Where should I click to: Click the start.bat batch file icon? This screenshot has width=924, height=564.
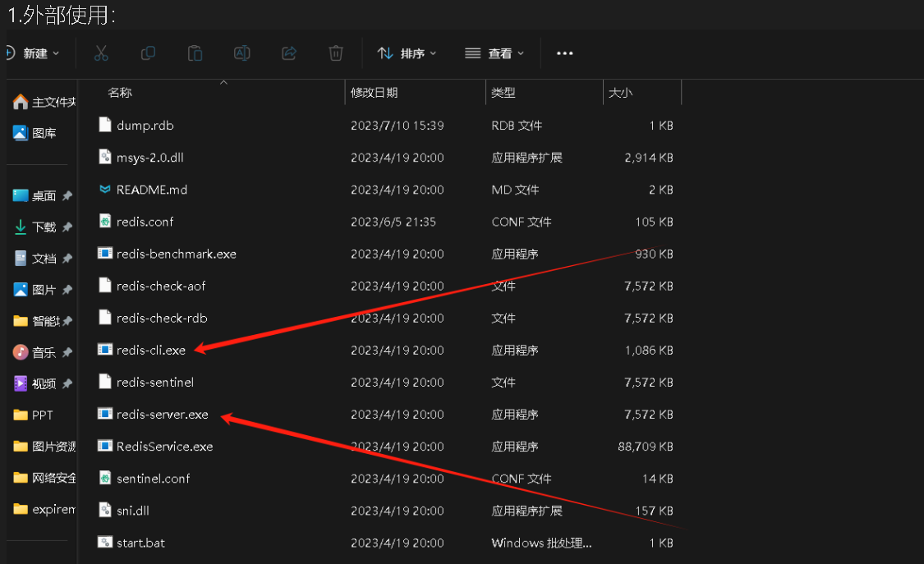(105, 542)
